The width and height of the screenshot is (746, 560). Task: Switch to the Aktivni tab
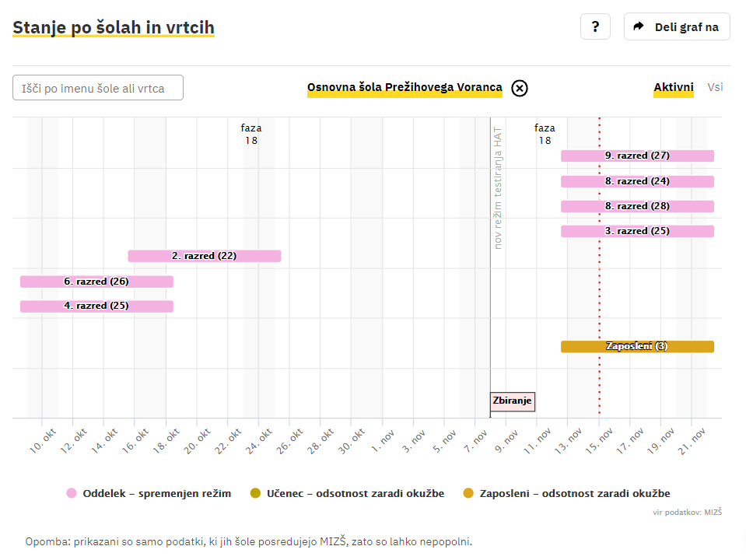(x=673, y=87)
